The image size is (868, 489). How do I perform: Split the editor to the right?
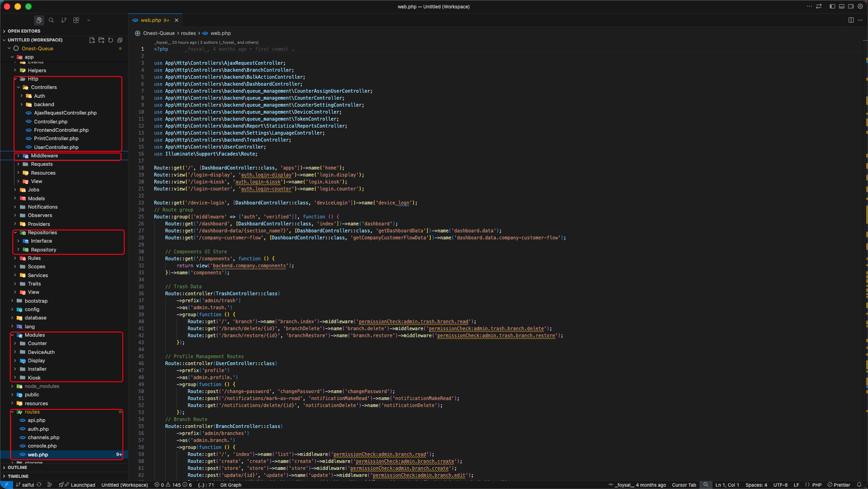(x=851, y=20)
